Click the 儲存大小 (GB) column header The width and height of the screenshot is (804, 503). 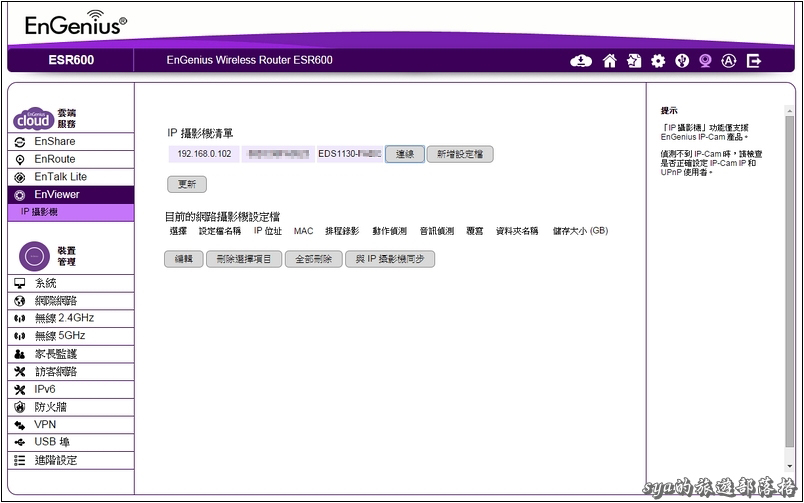point(580,231)
